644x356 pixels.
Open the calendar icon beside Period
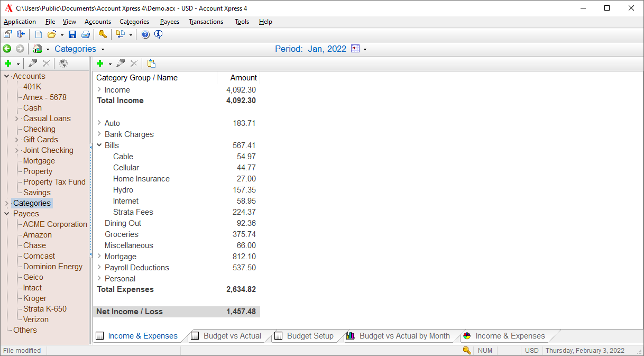click(355, 49)
